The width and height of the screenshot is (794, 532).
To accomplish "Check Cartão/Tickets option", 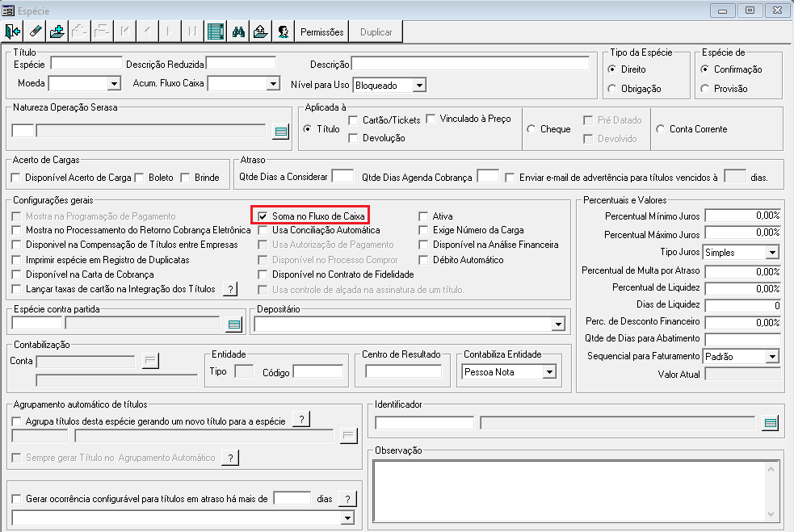I will coord(354,120).
